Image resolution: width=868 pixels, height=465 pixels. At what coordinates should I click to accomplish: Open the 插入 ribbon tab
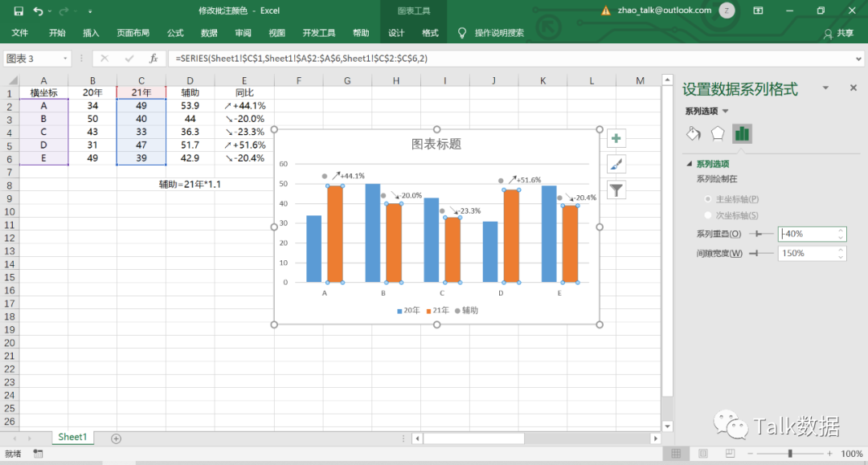(x=91, y=33)
